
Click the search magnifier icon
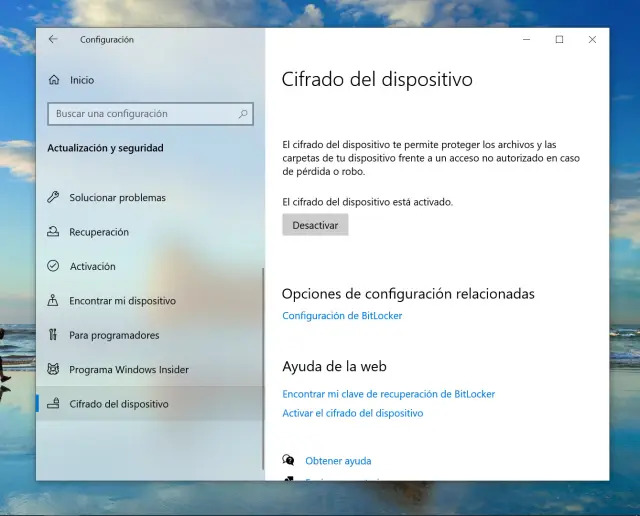tap(243, 114)
